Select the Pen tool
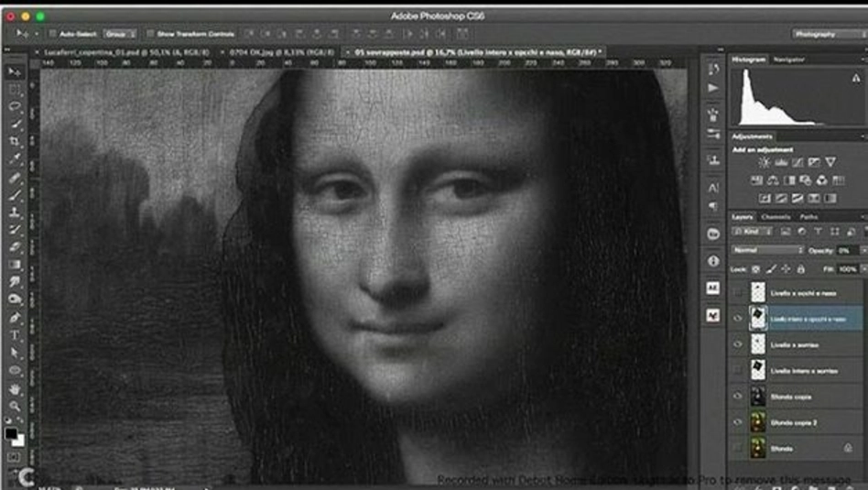The image size is (868, 490). 15,318
